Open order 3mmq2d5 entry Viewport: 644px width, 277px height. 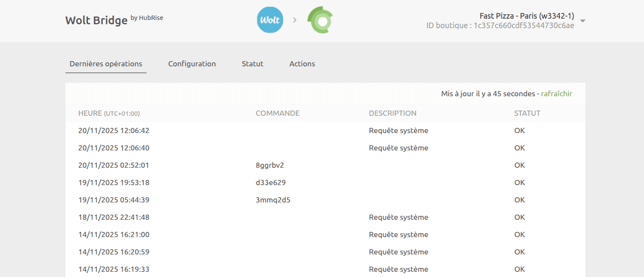273,200
